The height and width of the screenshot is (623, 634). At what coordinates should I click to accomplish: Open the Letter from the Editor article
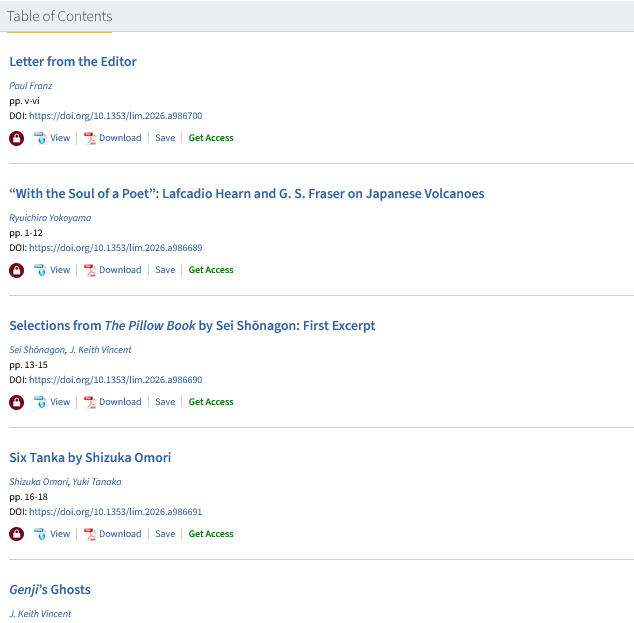73,61
